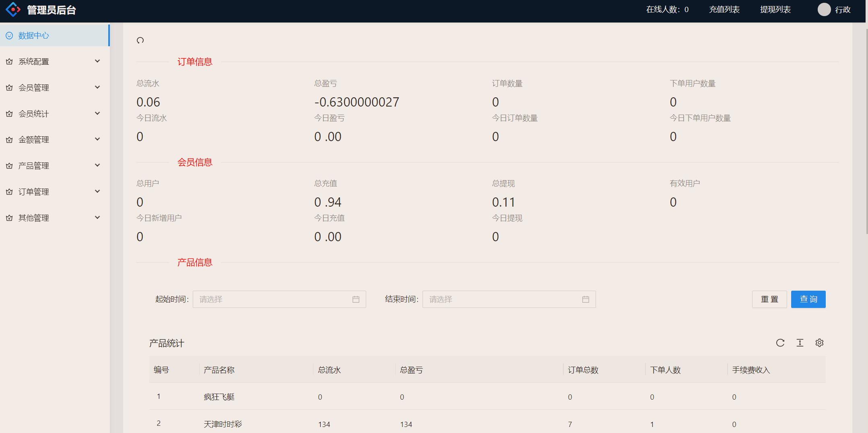Image resolution: width=868 pixels, height=433 pixels.
Task: Open 提现列表 in the top bar
Action: pos(775,10)
